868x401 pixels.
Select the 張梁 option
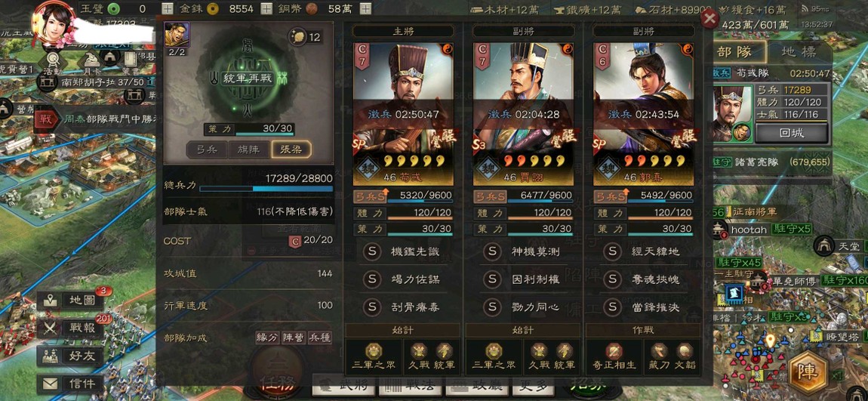(291, 149)
